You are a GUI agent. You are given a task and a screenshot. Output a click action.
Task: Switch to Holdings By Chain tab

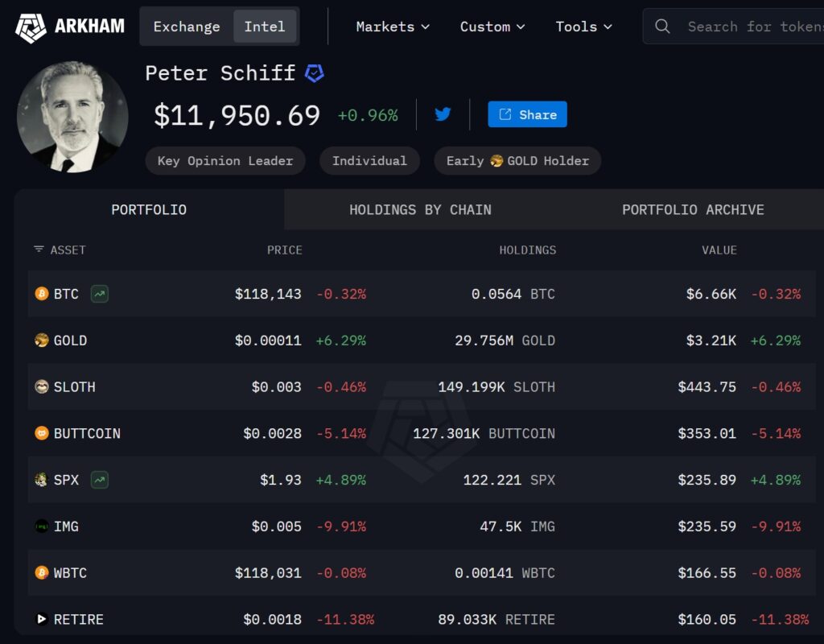420,209
